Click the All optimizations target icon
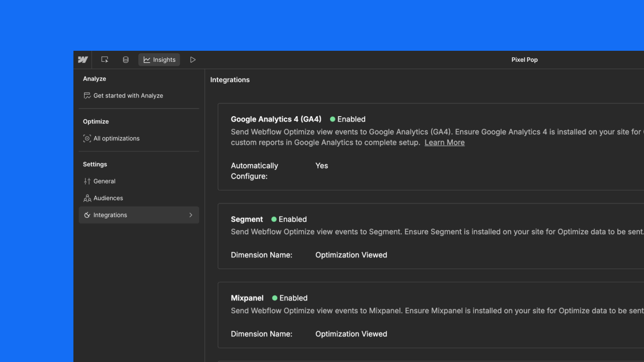The height and width of the screenshot is (362, 644). point(87,138)
